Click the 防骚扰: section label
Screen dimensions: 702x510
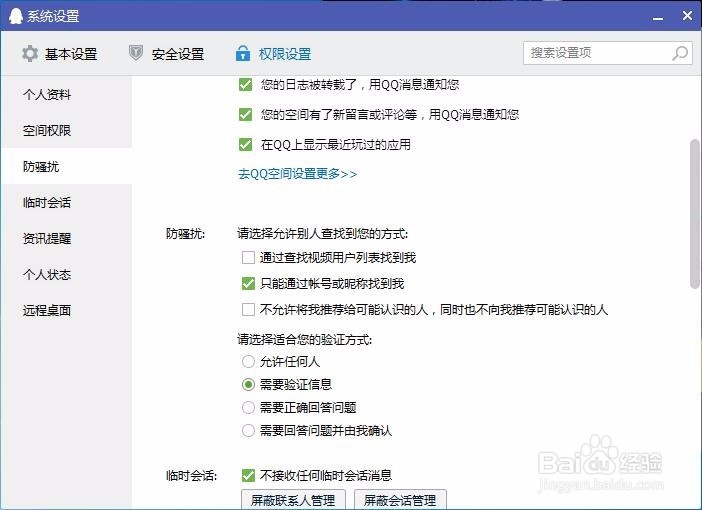[x=185, y=234]
